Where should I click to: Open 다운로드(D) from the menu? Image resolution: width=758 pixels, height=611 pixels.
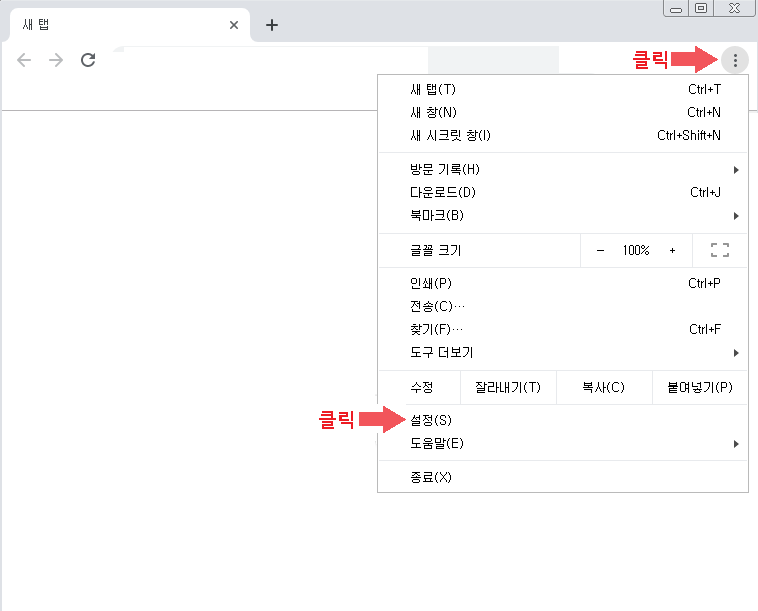coord(443,192)
